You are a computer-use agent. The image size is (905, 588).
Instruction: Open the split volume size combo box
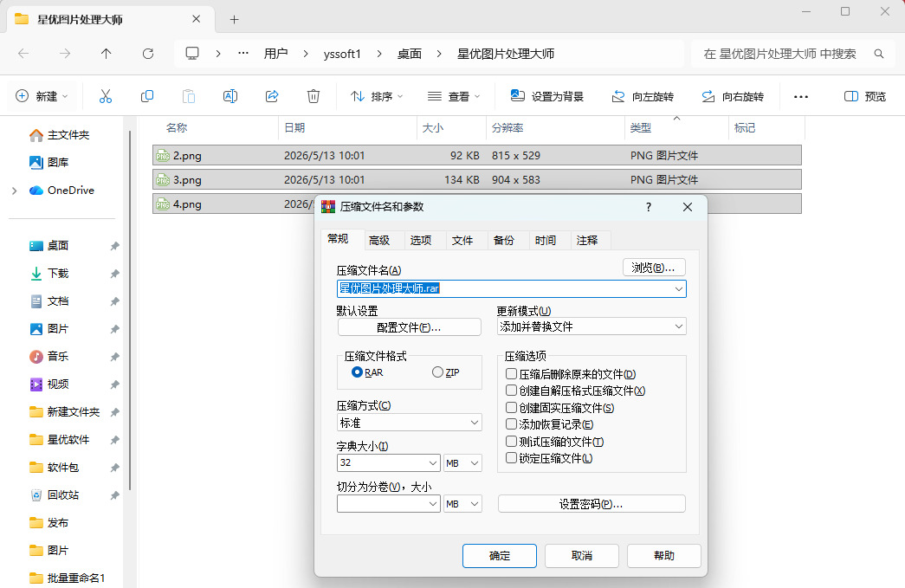[x=389, y=504]
